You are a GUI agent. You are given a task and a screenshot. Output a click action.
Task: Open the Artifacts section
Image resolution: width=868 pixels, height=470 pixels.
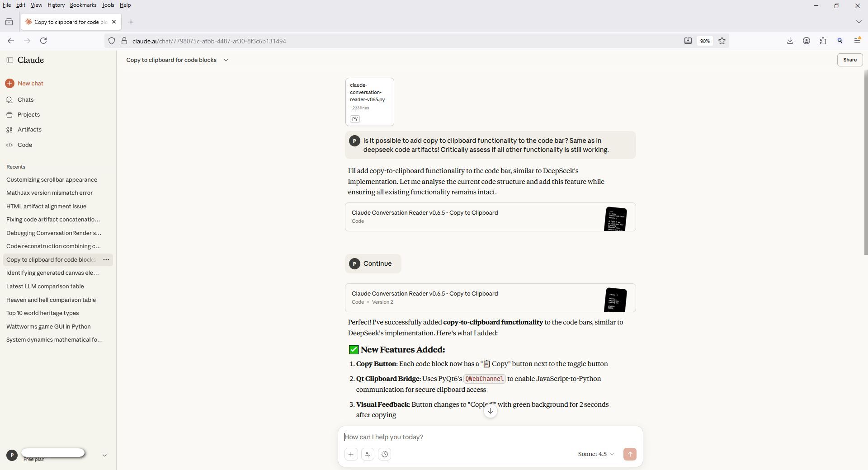point(29,130)
